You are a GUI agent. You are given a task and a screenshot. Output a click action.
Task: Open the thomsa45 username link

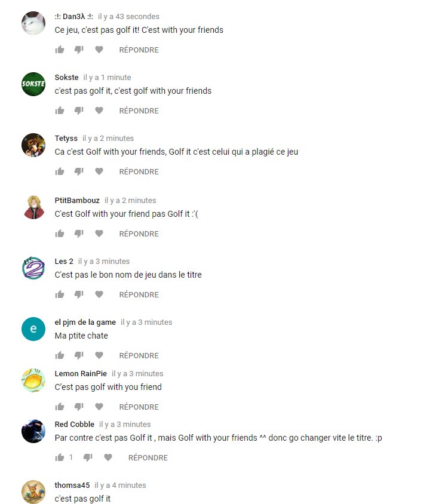[x=72, y=485]
